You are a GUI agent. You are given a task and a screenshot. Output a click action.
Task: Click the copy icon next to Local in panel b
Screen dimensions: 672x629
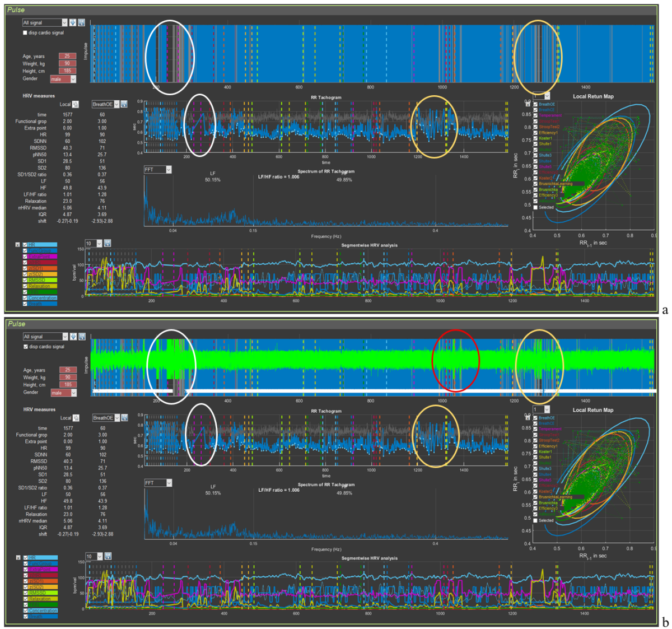click(76, 418)
